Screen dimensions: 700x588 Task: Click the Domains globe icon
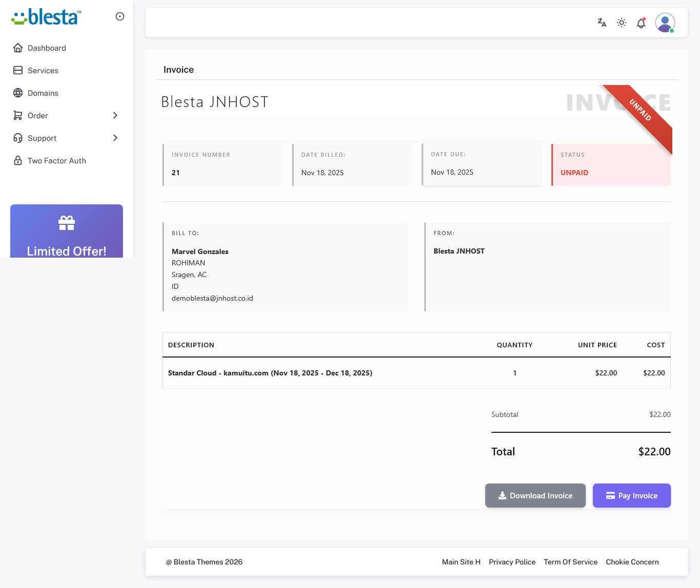tap(18, 93)
